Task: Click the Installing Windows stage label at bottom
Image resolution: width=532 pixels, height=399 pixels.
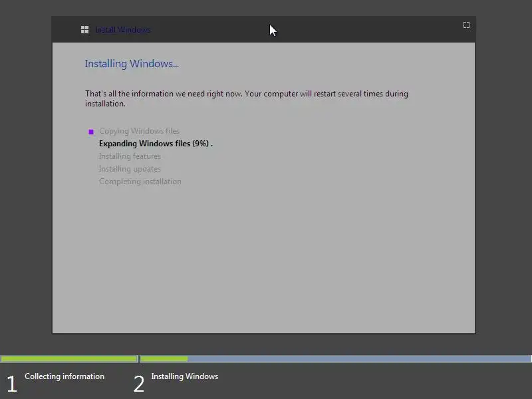Action: coord(185,376)
